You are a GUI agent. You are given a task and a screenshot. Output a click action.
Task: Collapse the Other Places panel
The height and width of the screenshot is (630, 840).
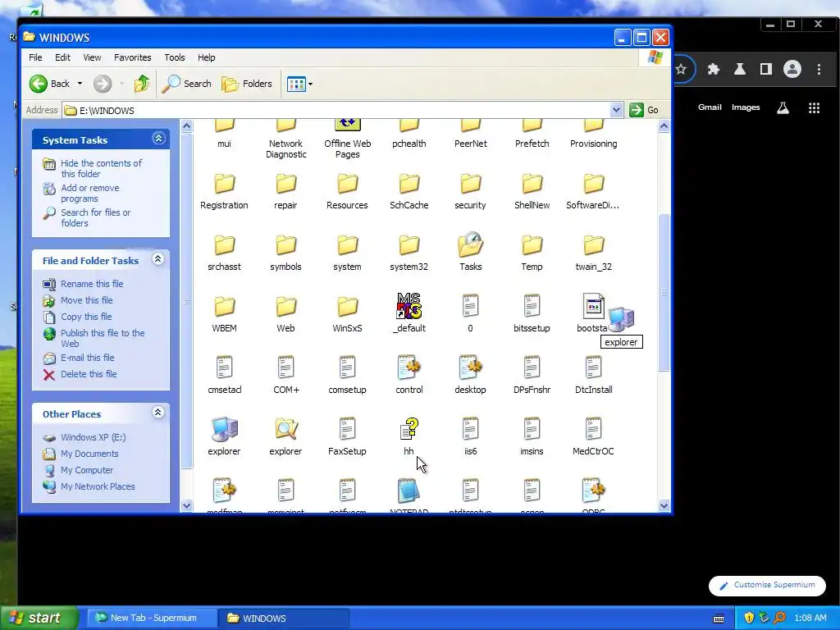click(158, 413)
